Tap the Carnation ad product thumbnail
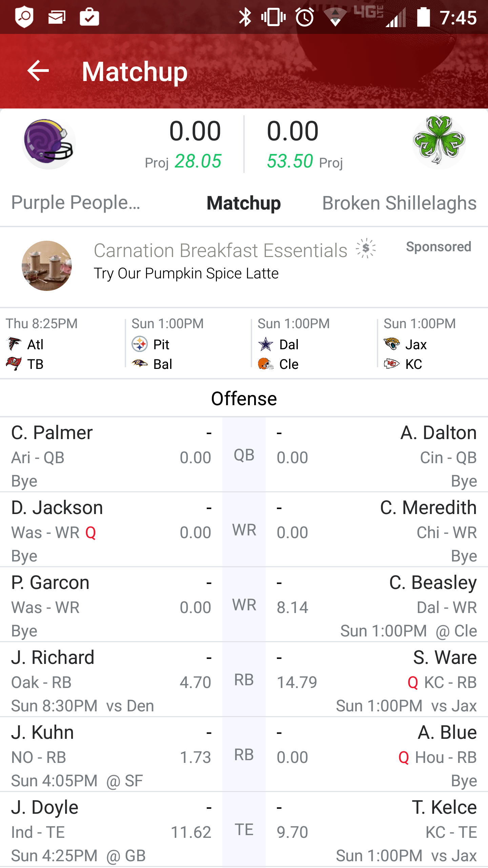The image size is (488, 868). pyautogui.click(x=47, y=266)
